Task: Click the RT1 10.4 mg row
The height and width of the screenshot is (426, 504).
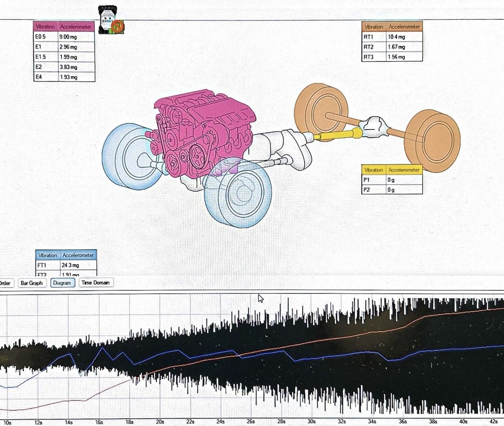Action: [x=392, y=37]
